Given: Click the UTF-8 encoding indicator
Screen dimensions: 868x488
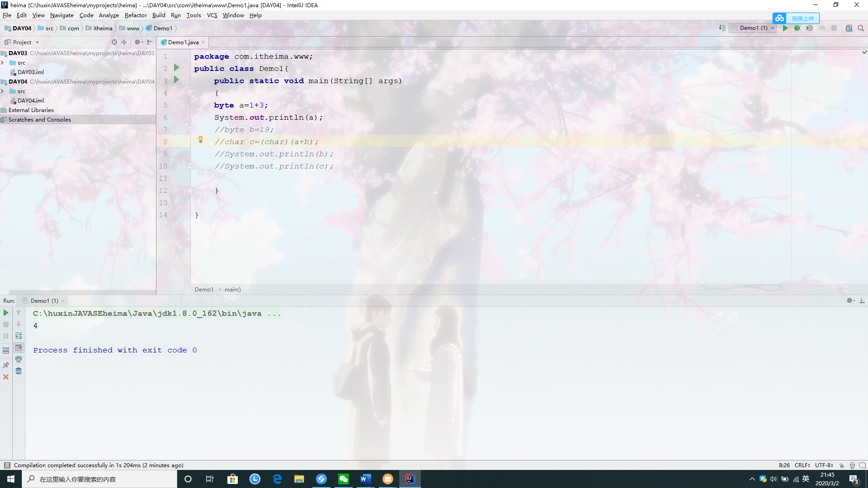Looking at the screenshot, I should (x=823, y=465).
